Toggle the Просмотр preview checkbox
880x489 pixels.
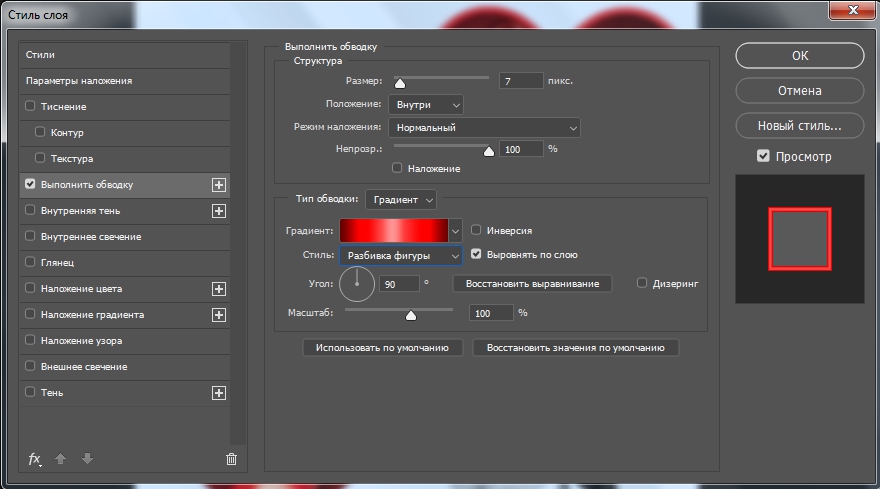click(x=763, y=156)
